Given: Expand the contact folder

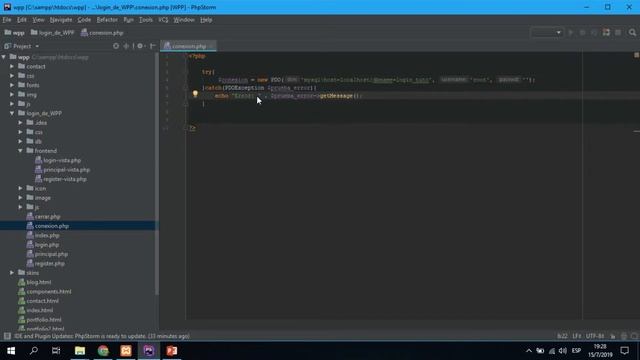Looking at the screenshot, I should [12, 66].
